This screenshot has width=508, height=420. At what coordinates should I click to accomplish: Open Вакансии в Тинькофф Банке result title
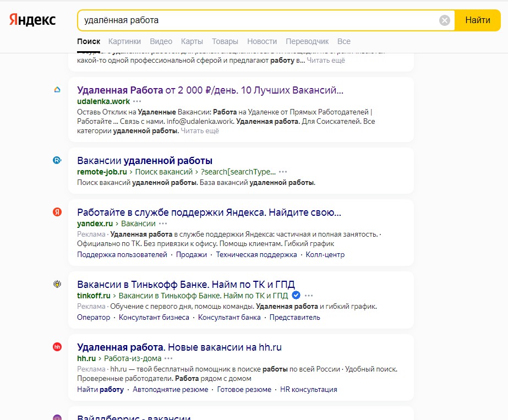186,285
